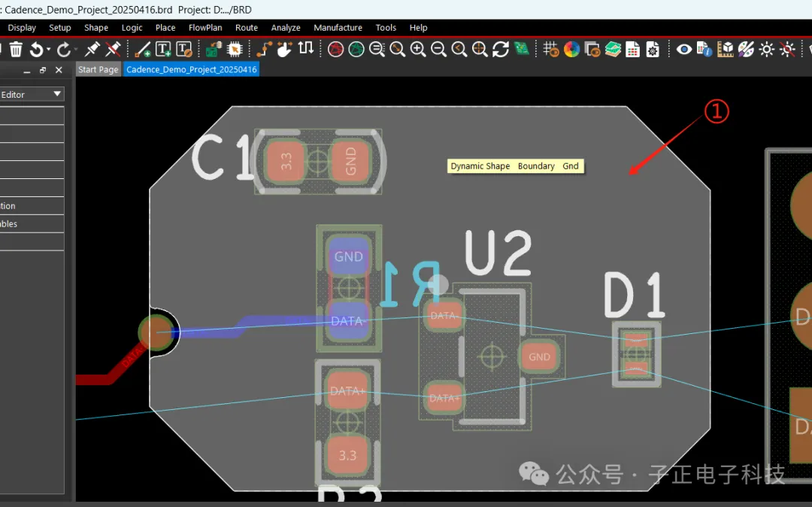Image resolution: width=812 pixels, height=507 pixels.
Task: Click the Refresh redraw icon
Action: point(501,49)
